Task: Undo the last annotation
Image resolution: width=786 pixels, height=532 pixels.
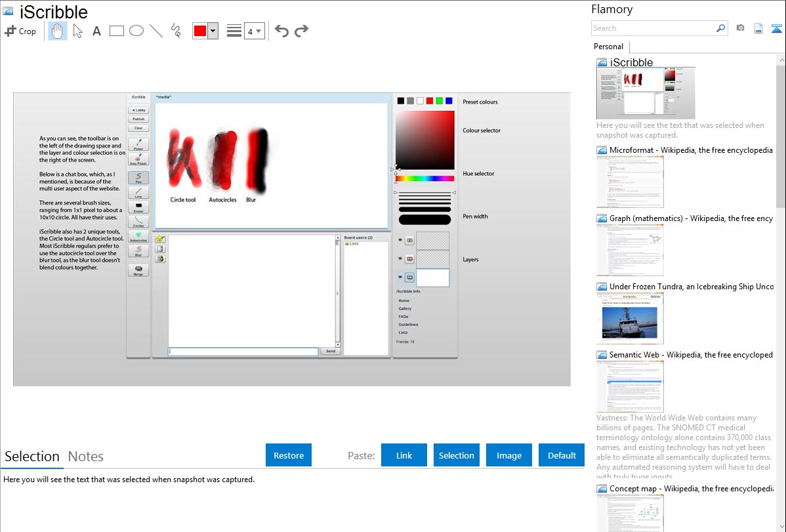Action: [x=281, y=31]
